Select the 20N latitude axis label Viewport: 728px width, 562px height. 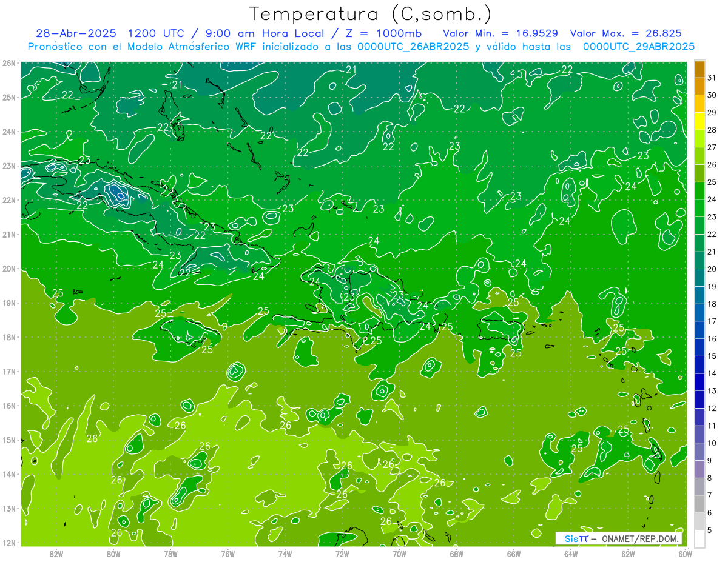[x=9, y=269]
